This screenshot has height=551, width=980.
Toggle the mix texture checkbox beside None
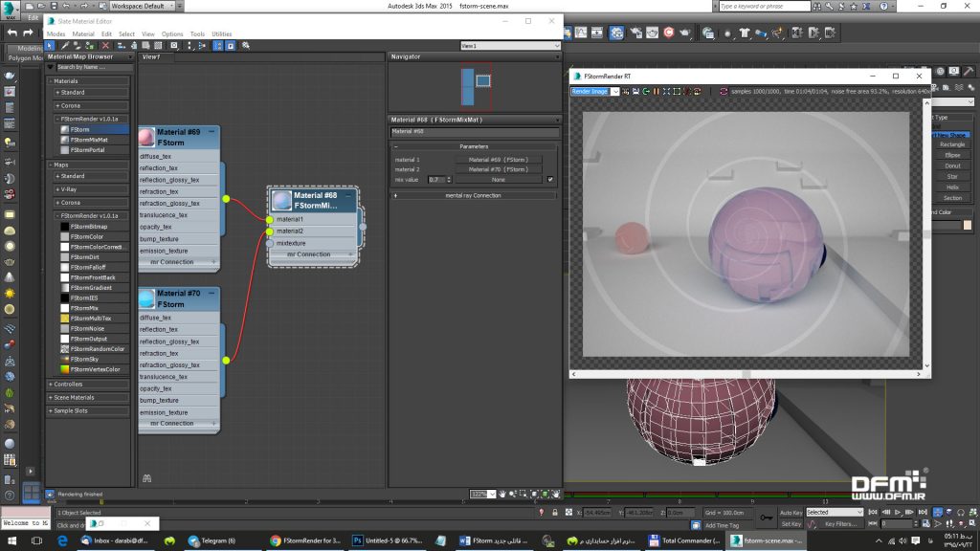550,179
